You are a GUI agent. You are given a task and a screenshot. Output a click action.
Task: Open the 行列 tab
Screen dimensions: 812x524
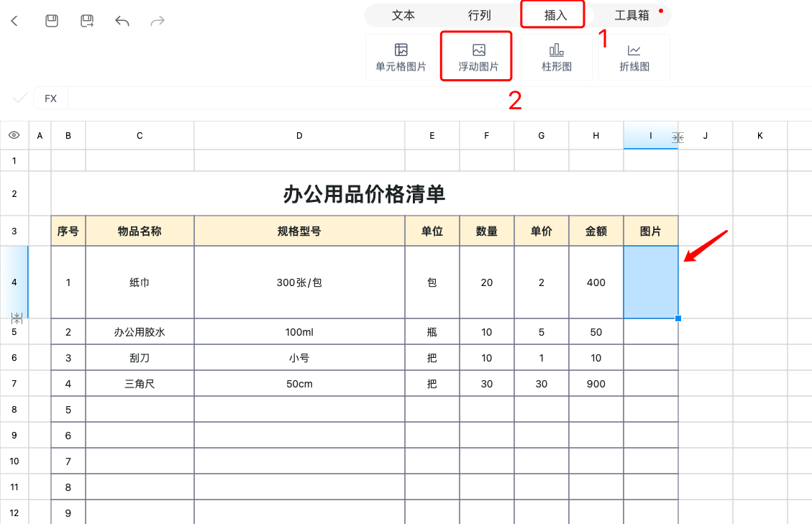479,16
